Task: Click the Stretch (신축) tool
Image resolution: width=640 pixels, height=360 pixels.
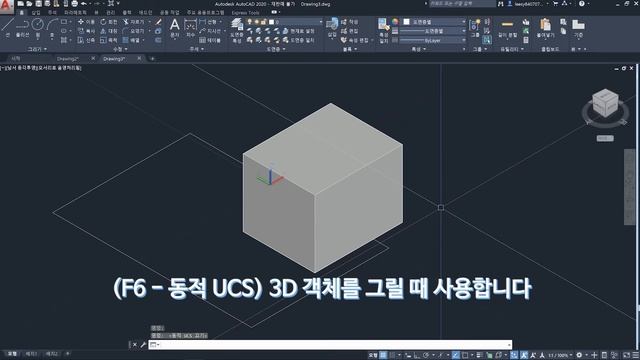Action: 86,40
